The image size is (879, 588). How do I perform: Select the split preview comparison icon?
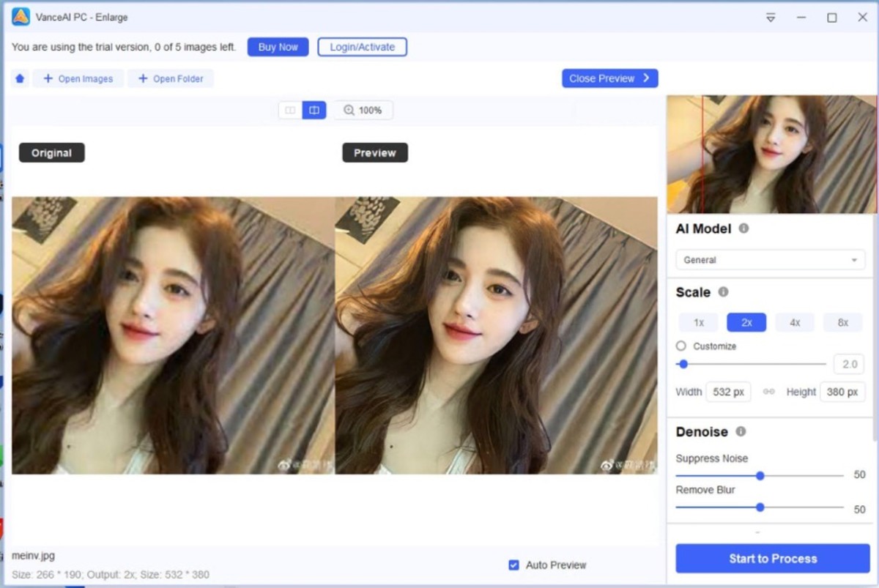[314, 110]
